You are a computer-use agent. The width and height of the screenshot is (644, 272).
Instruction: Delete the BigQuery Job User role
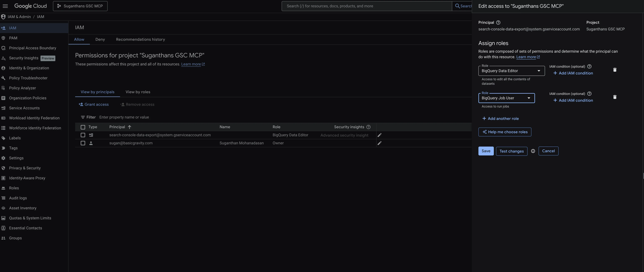click(615, 97)
